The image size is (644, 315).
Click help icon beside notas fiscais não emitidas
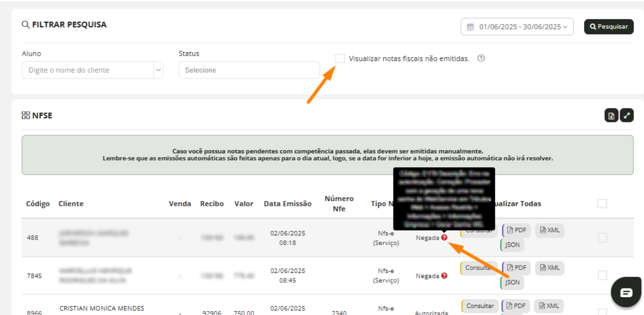[x=481, y=59]
